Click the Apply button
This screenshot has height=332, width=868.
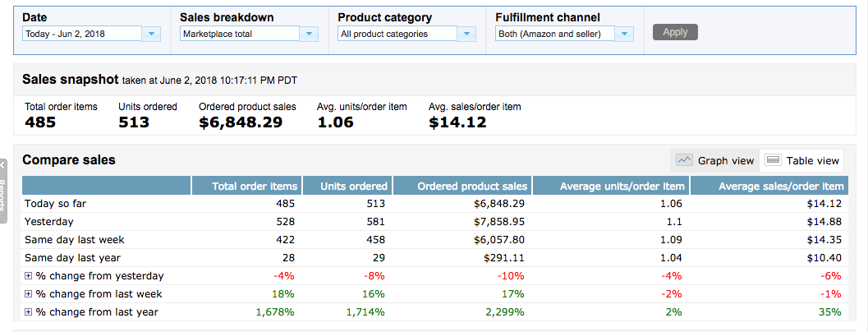click(675, 32)
